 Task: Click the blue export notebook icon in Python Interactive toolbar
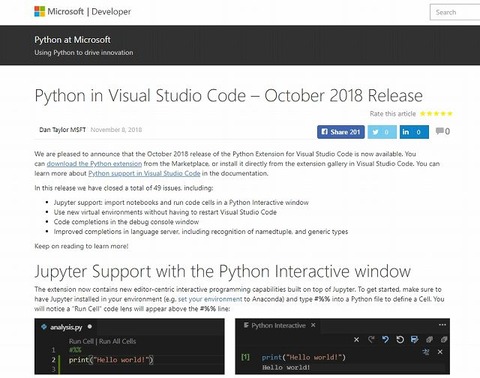[x=414, y=340]
